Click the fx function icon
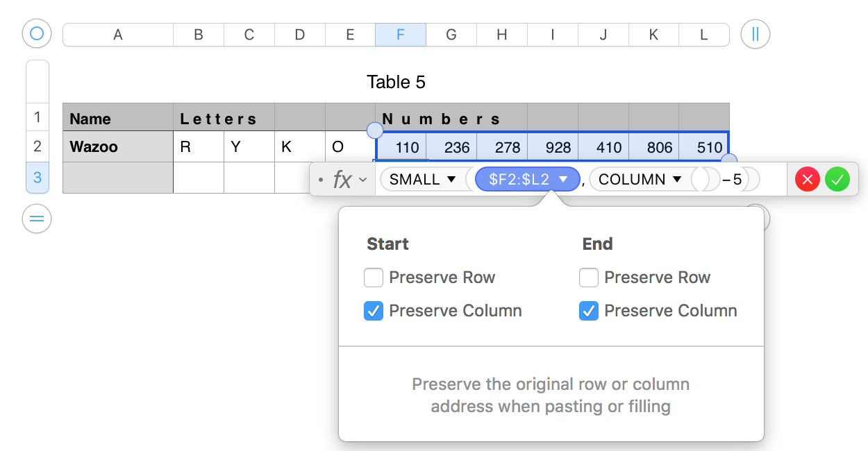The height and width of the screenshot is (451, 868). [x=342, y=180]
